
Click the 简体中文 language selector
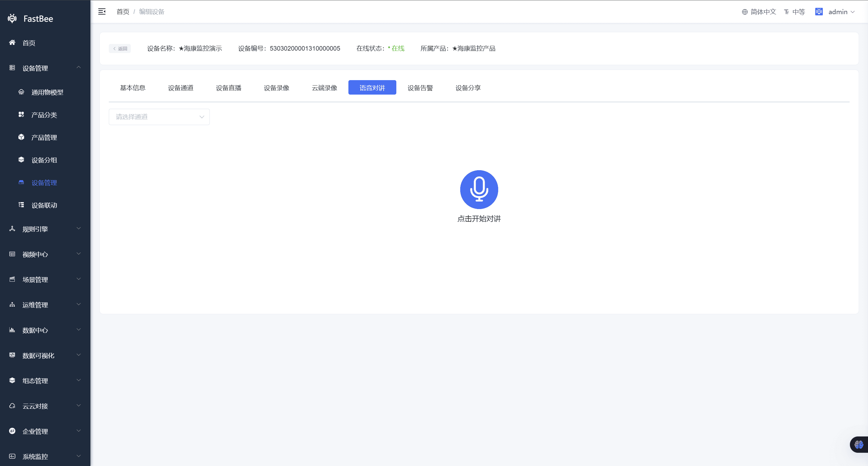click(x=763, y=12)
